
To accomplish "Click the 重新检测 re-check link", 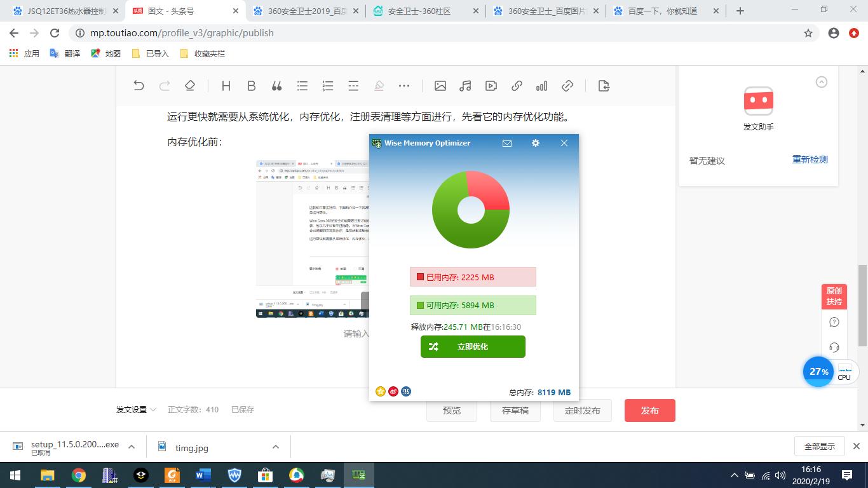I will (x=810, y=160).
